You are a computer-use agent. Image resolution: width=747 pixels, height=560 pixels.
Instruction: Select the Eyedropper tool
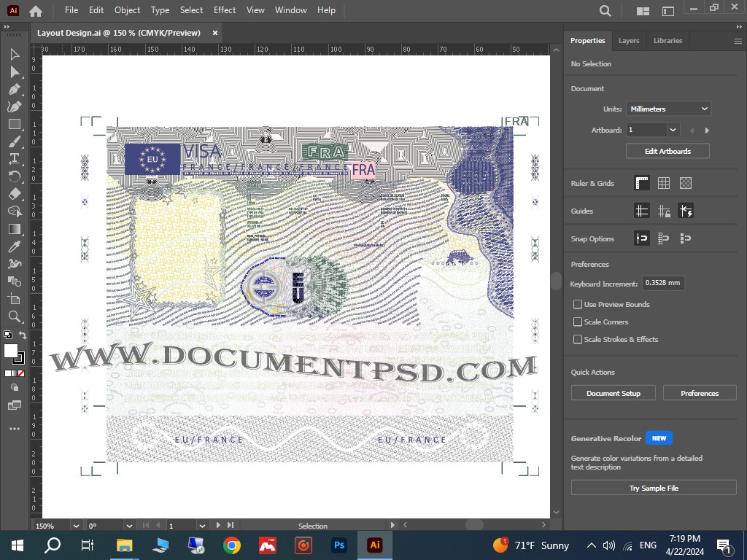[x=15, y=246]
